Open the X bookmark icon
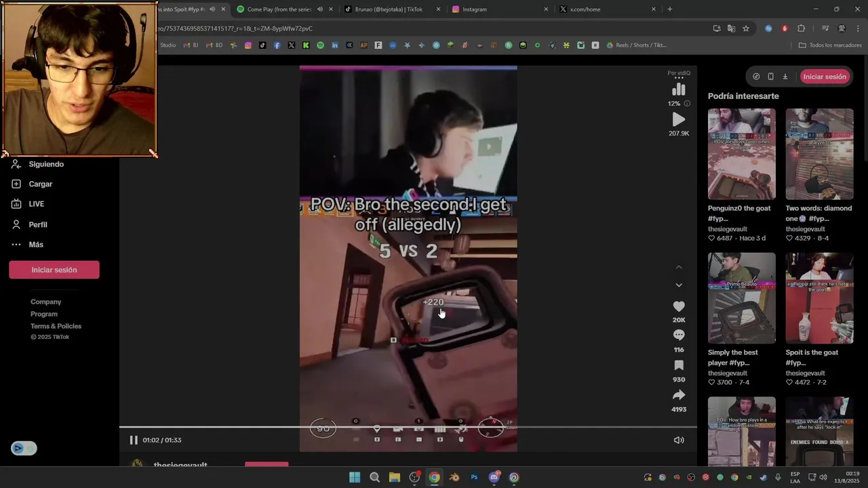The width and height of the screenshot is (868, 488). pyautogui.click(x=292, y=45)
